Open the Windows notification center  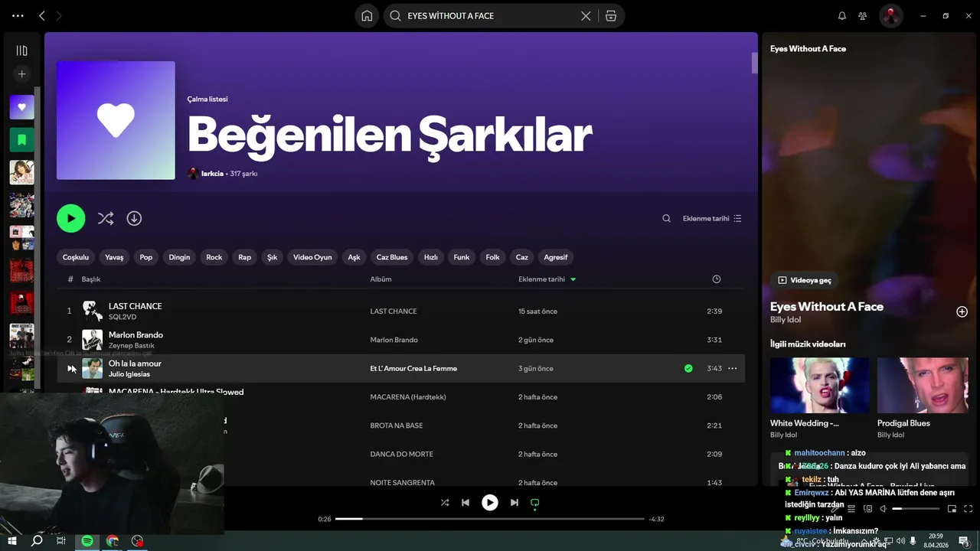click(x=964, y=541)
